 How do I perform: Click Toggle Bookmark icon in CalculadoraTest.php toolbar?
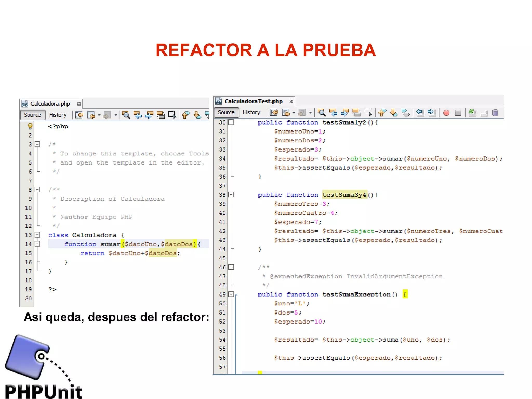[x=405, y=113]
